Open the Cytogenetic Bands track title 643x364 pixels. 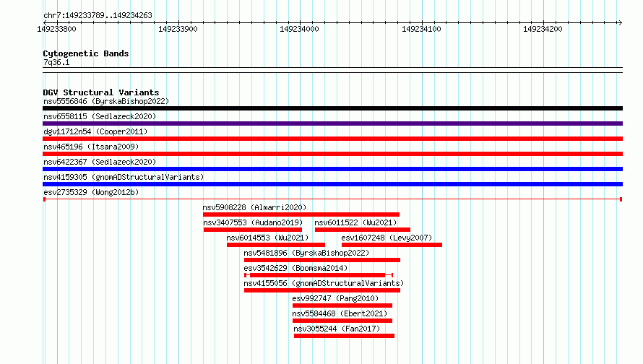click(86, 53)
